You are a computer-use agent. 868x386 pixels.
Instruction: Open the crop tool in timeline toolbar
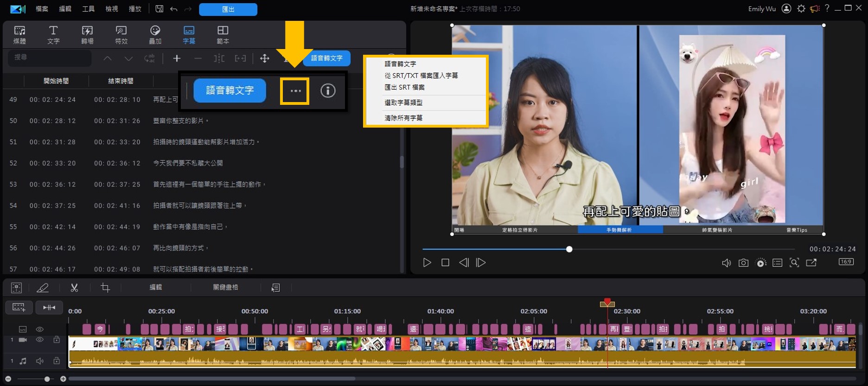[105, 288]
